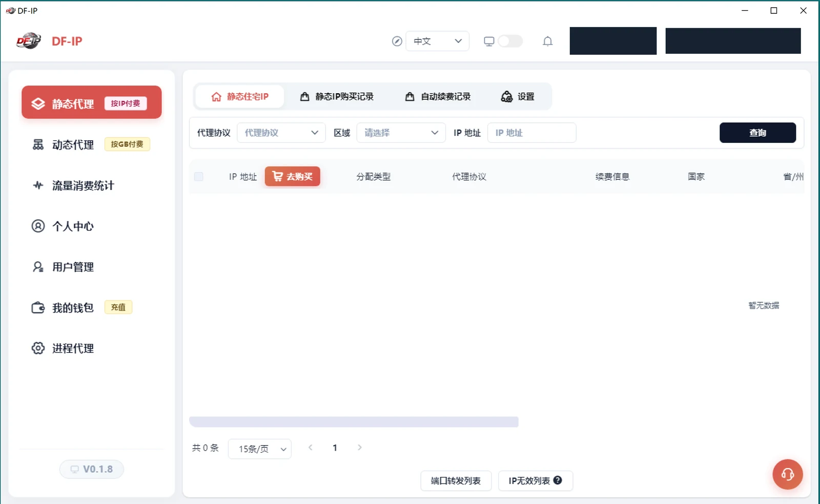Viewport: 820px width, 504px height.
Task: Switch to the 静态住宅IP tab
Action: click(239, 96)
